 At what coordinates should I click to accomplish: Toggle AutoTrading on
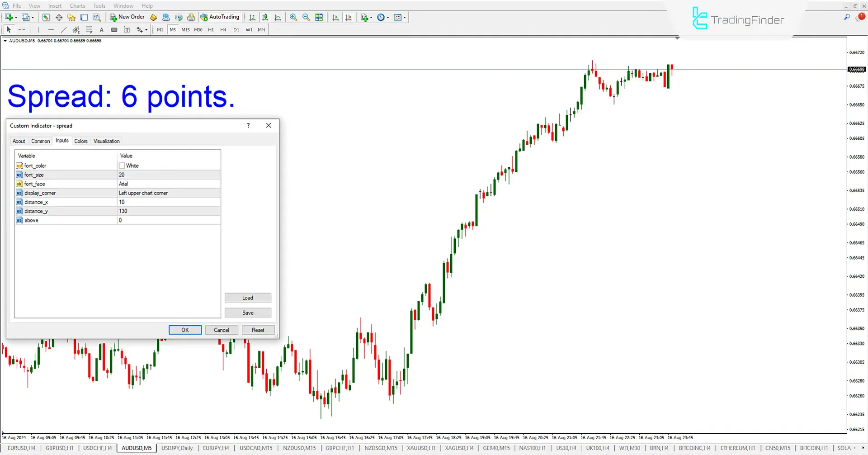tap(220, 17)
